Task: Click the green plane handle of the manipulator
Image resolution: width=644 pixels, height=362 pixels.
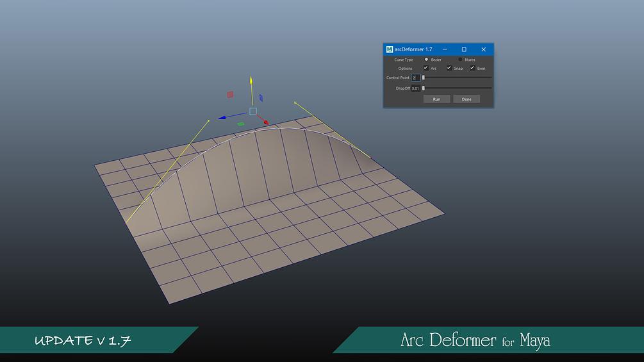Action: point(241,124)
